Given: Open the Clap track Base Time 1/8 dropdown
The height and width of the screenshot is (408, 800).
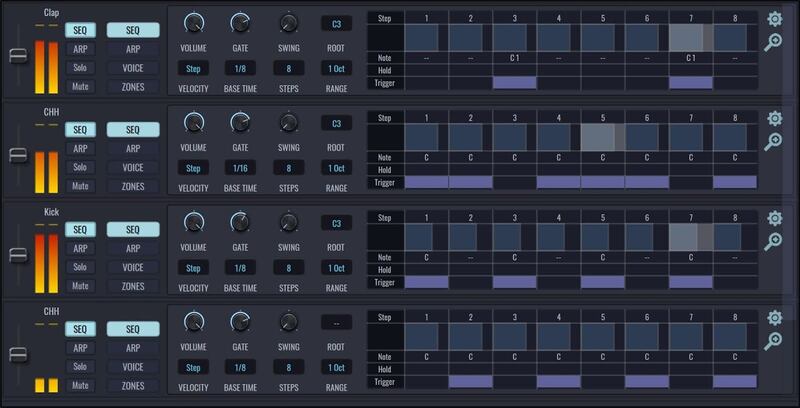Looking at the screenshot, I should point(240,68).
